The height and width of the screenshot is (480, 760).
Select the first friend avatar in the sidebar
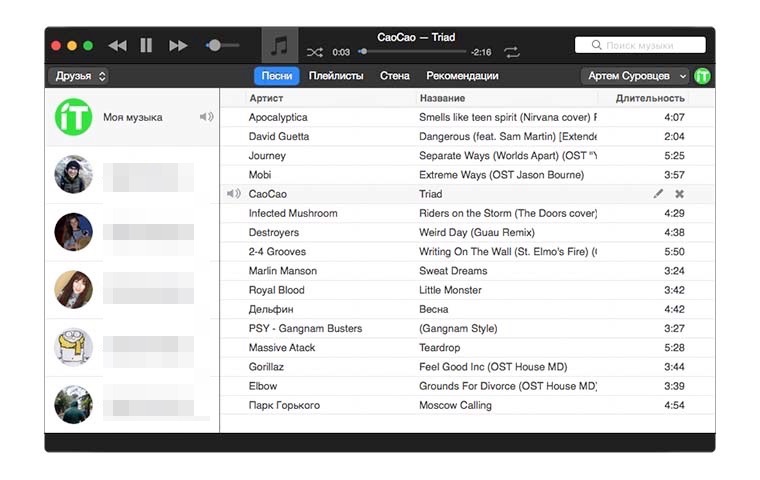(x=73, y=174)
